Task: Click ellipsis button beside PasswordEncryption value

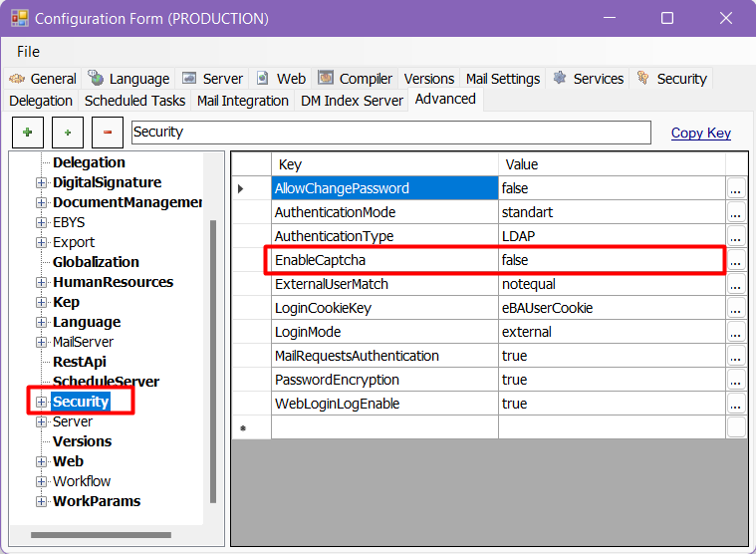Action: coord(736,380)
